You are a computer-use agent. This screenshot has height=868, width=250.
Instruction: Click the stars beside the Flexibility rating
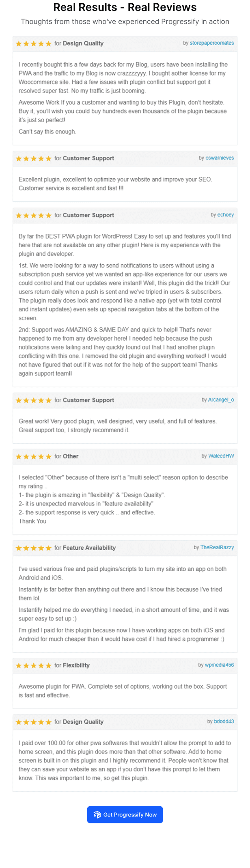[34, 665]
